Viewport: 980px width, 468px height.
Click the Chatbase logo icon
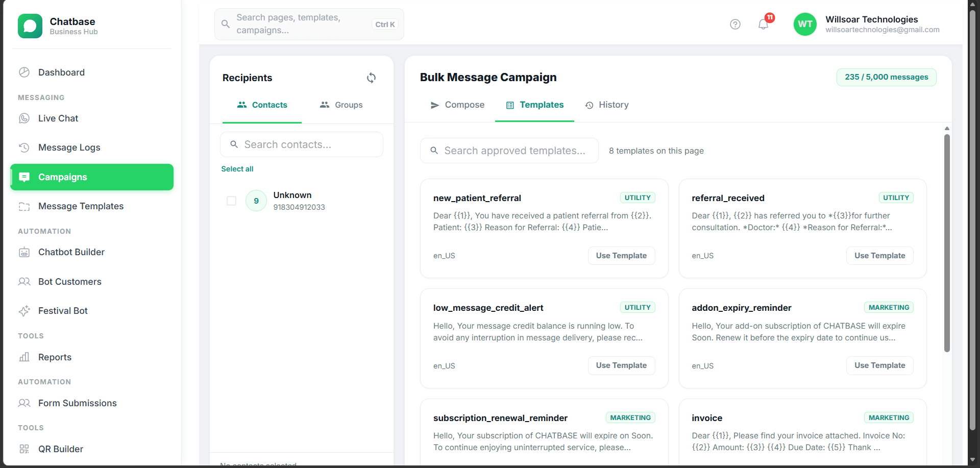[30, 26]
